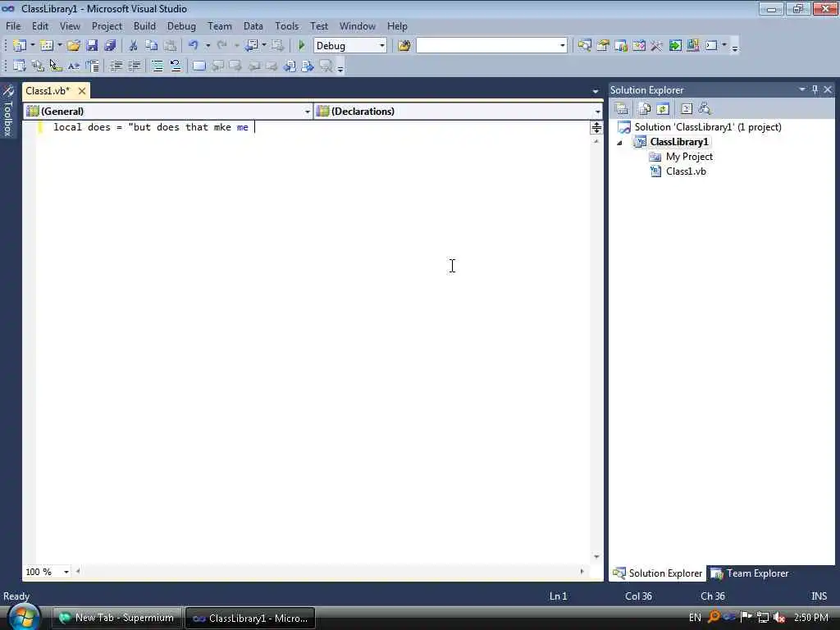Close the Class1.vb tab
840x630 pixels.
82,91
